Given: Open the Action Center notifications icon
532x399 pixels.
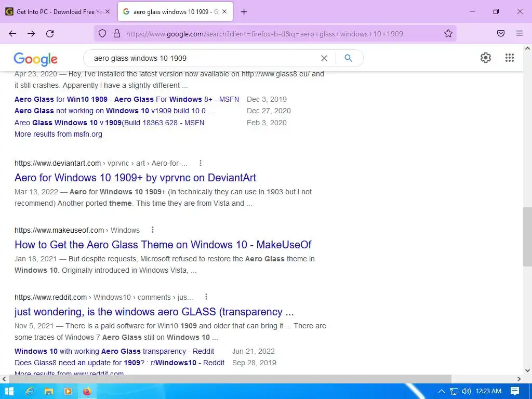Looking at the screenshot, I should [515, 391].
